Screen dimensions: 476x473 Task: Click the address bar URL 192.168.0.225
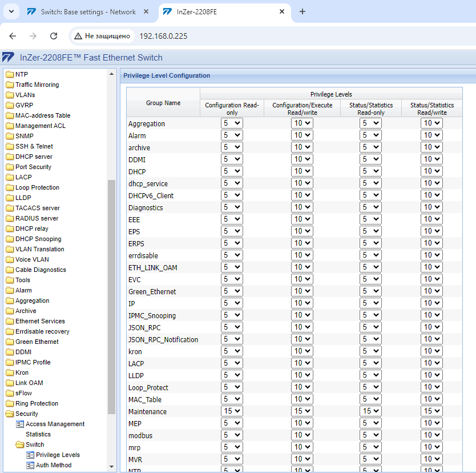point(163,36)
